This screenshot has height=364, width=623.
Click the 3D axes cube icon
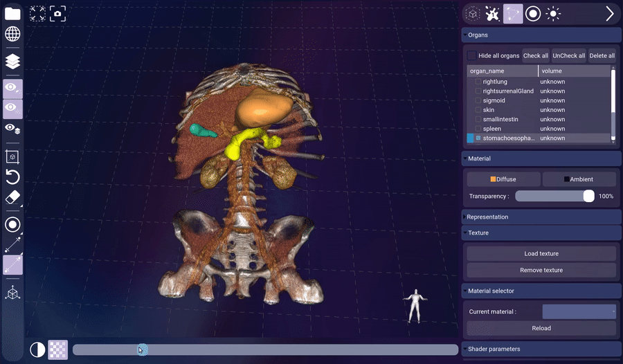(12, 293)
